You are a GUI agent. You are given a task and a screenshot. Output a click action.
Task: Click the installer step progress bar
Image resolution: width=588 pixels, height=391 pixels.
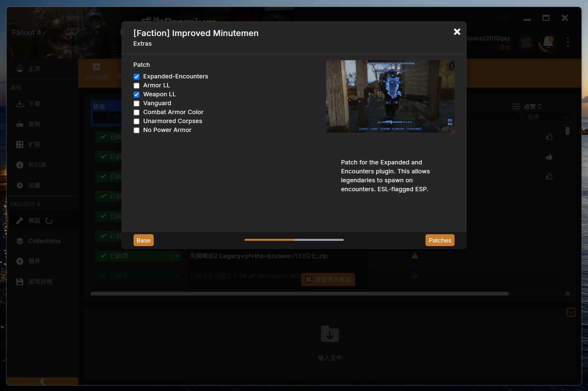tap(294, 240)
